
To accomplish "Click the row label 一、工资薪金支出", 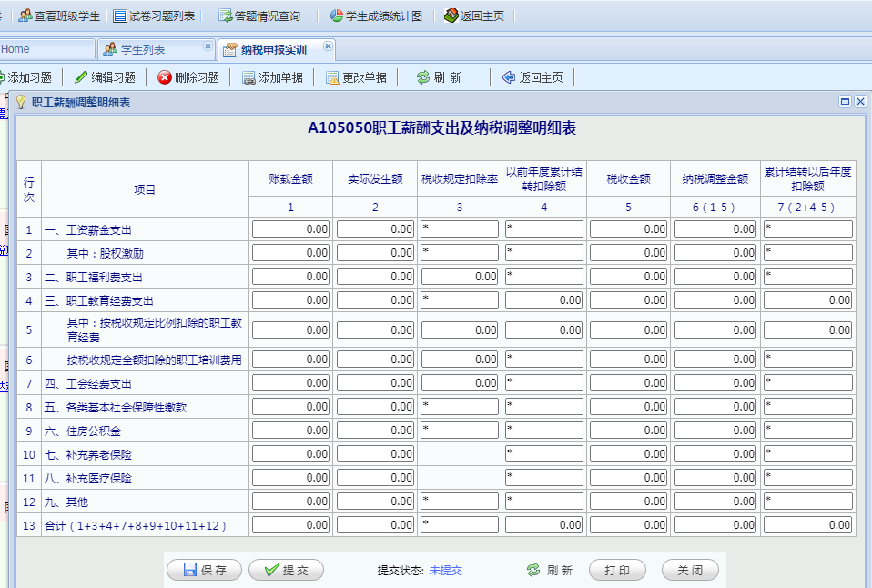I will click(88, 229).
